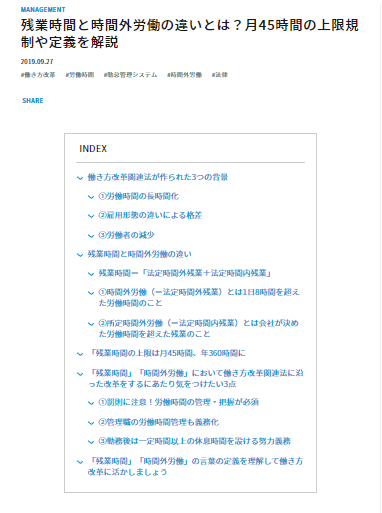382x513 pixels.
Task: Jump to 残業時間=「法定時間外残業+法定時間内残業」 section
Action: [x=185, y=273]
